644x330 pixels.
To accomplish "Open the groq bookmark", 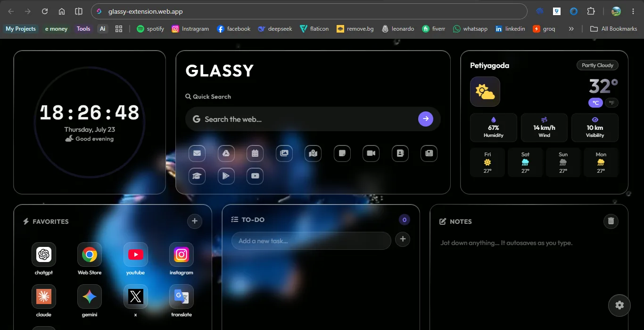I will (544, 29).
